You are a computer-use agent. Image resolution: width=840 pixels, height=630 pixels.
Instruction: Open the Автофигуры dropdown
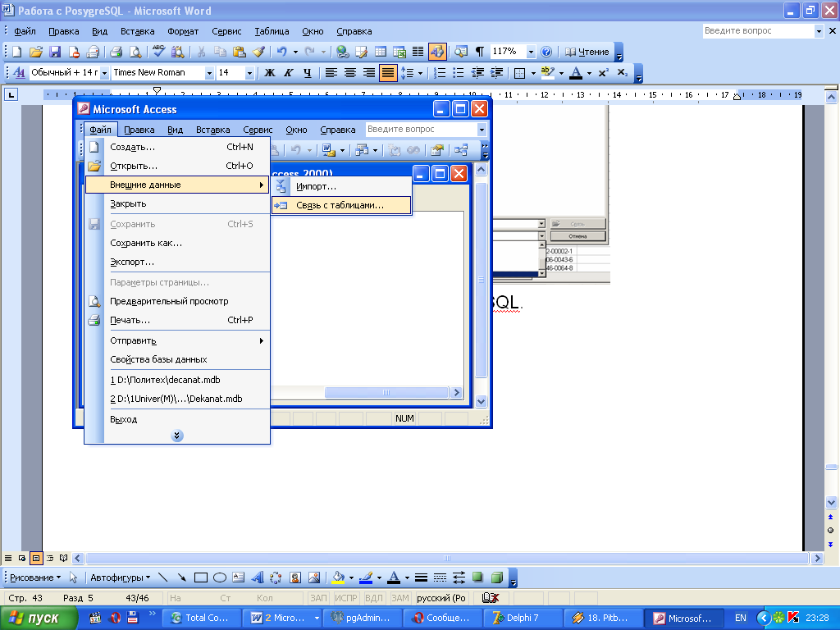pyautogui.click(x=120, y=577)
